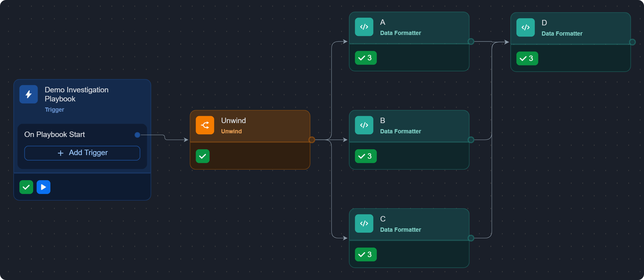
Task: Click the orange Unwind node icon
Action: 205,125
